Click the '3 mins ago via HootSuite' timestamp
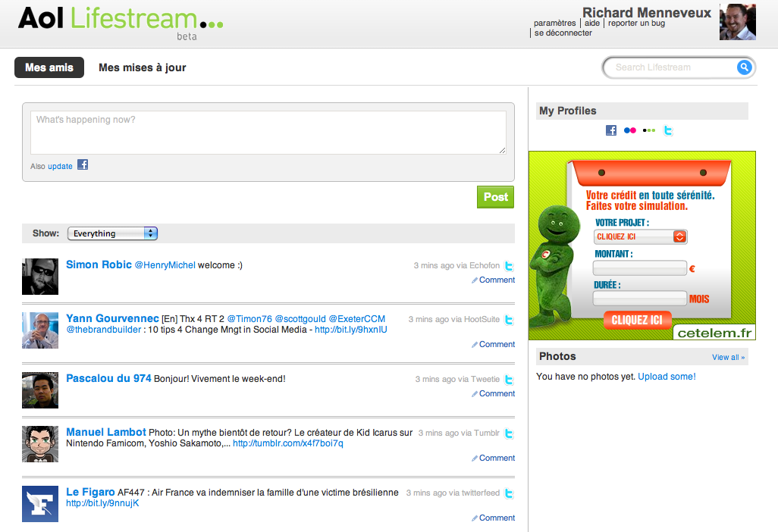Screen dimensions: 778x532 click(x=454, y=319)
